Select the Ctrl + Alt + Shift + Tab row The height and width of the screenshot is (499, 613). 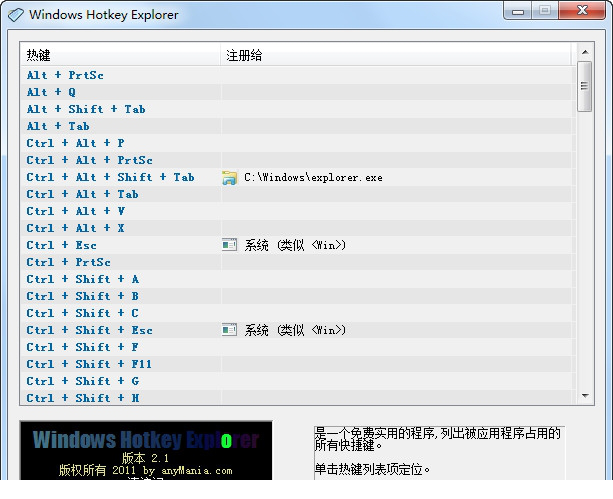tap(298, 177)
